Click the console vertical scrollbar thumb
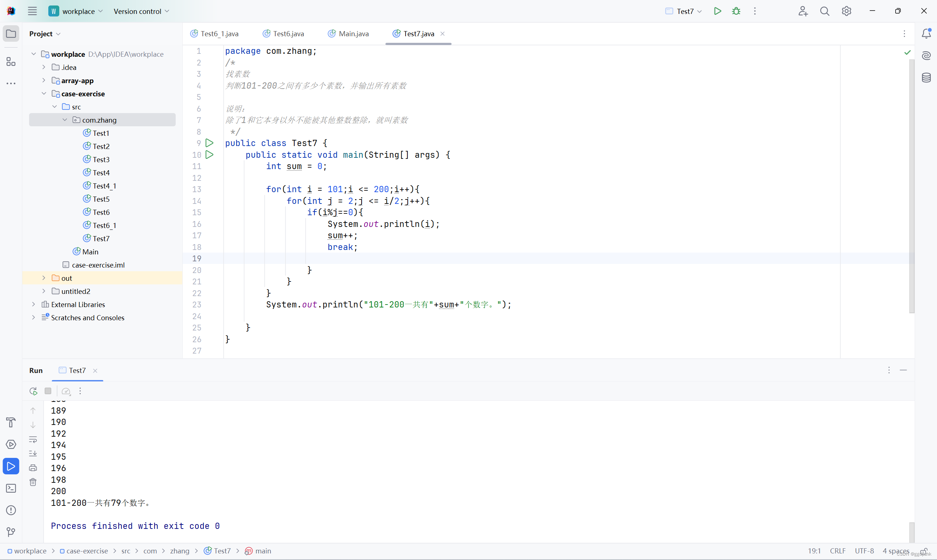This screenshot has height=560, width=937. (911, 532)
